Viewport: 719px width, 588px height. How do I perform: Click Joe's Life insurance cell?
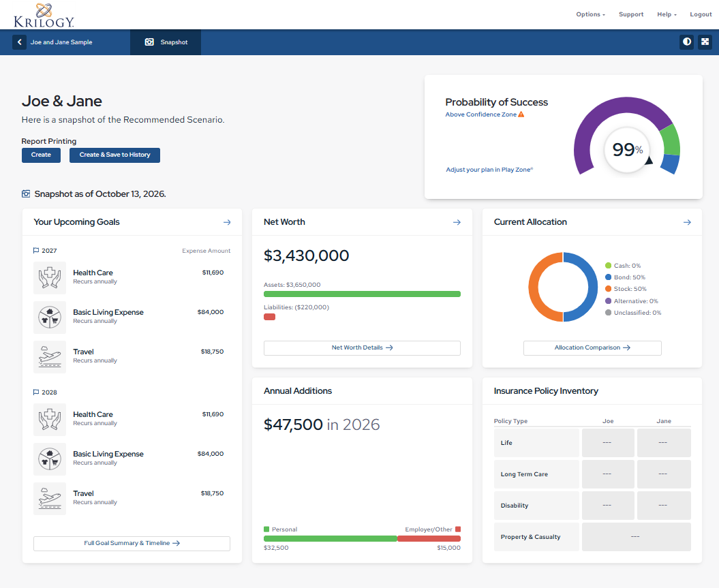tap(608, 443)
